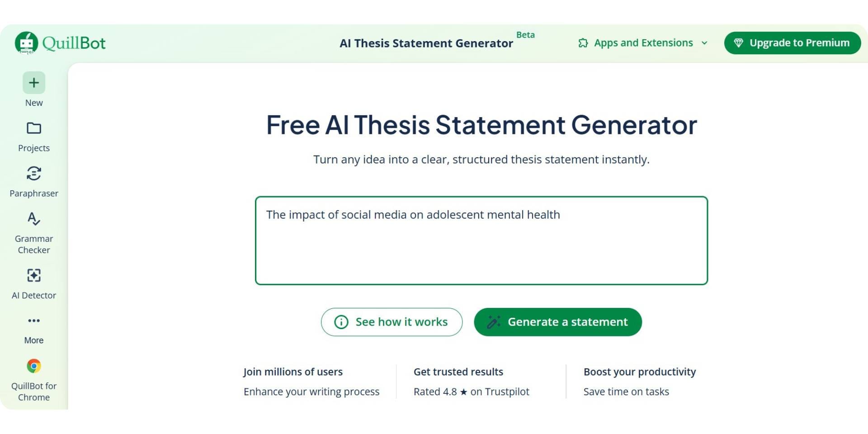Click the Apps and Extensions puzzle icon
The width and height of the screenshot is (868, 434).
[583, 42]
